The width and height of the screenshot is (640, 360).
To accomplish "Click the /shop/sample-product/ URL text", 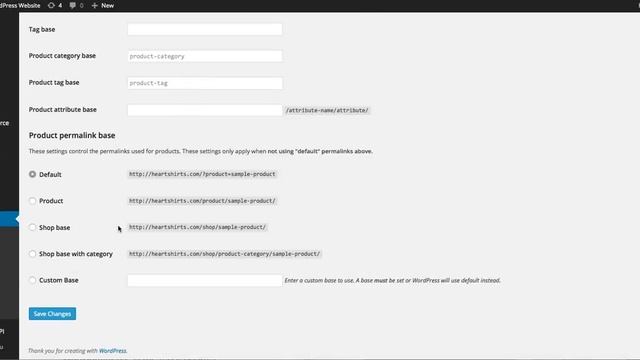I will 197,227.
